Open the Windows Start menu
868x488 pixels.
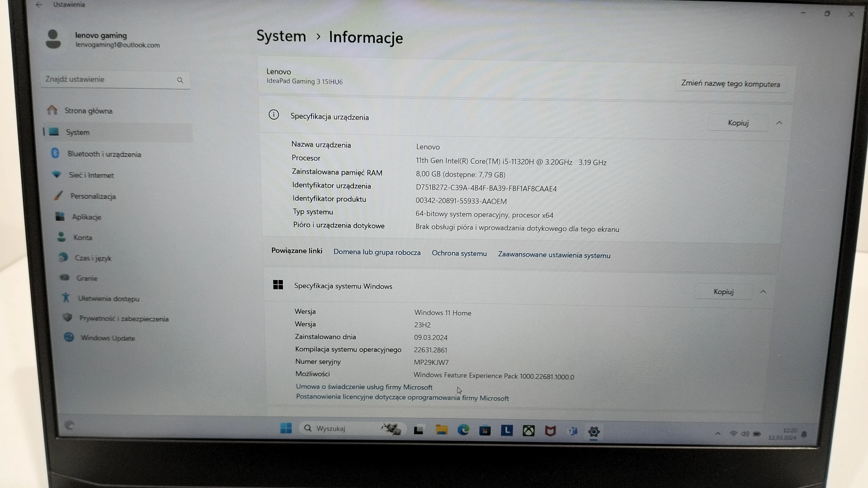point(286,428)
